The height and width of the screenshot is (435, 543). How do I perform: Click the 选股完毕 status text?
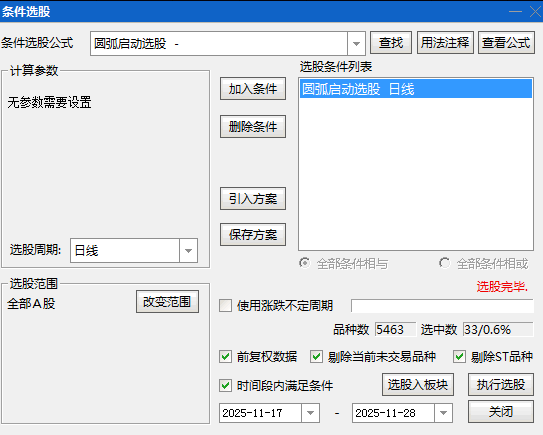(x=502, y=286)
